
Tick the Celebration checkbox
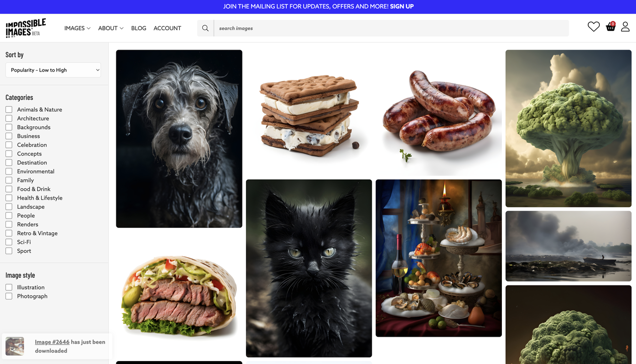point(9,145)
